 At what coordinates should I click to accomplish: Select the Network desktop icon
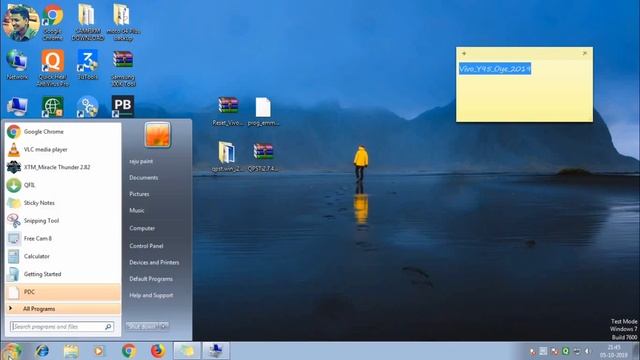point(17,64)
